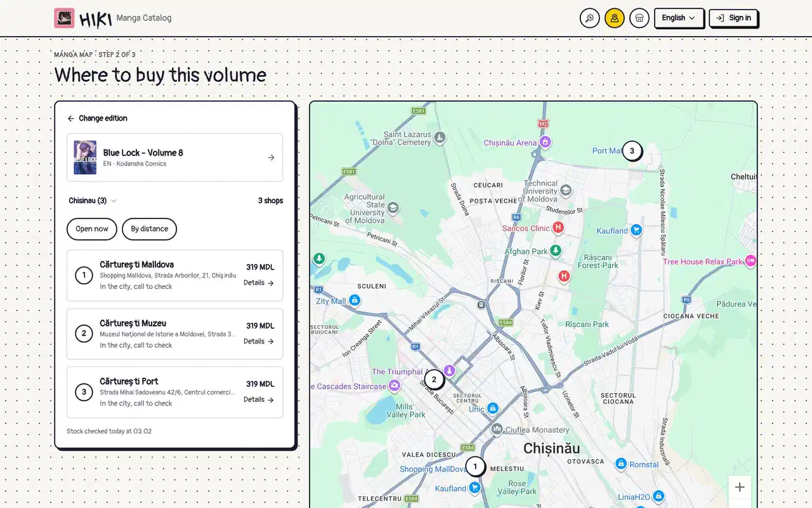This screenshot has width=812, height=508.
Task: Select the Cărturești Malldova shop name
Action: [136, 264]
